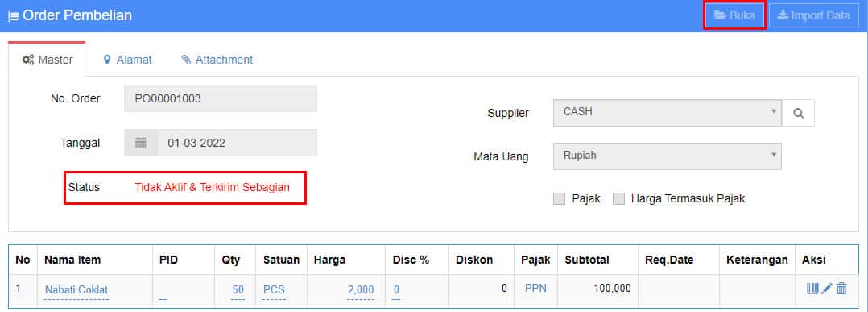Enable Harga Termasuk Pajak checkbox

618,198
